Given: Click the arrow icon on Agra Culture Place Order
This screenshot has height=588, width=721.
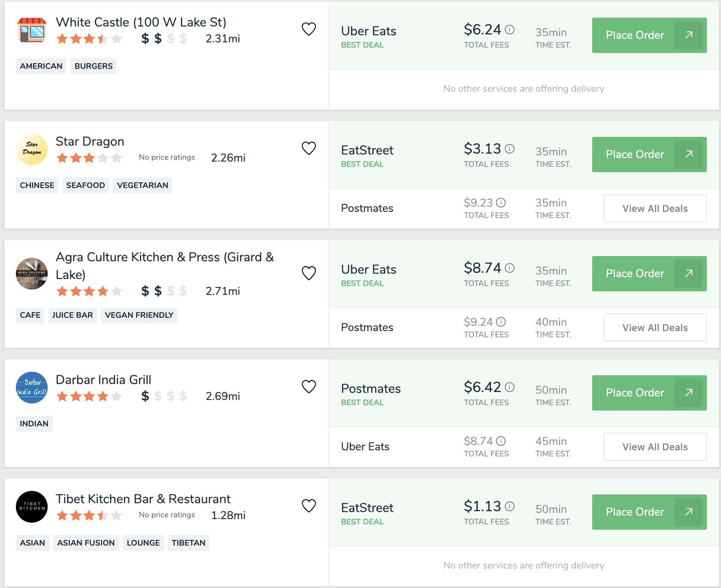Looking at the screenshot, I should click(x=688, y=274).
